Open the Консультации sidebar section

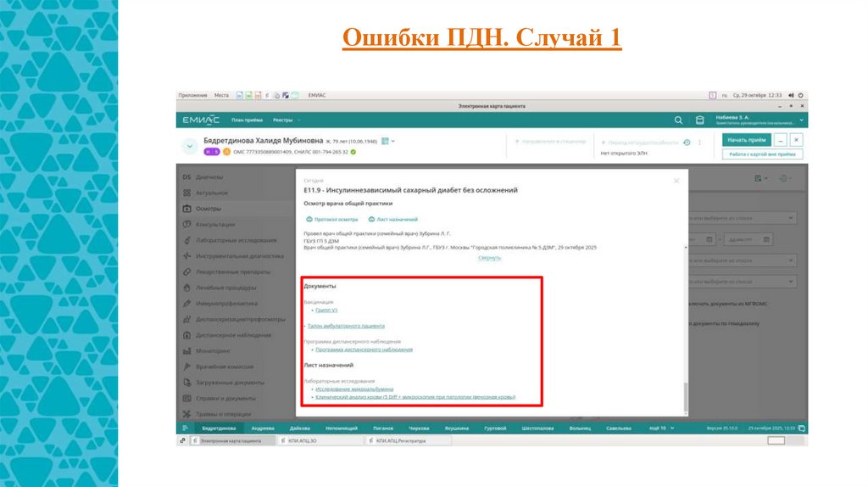(214, 224)
